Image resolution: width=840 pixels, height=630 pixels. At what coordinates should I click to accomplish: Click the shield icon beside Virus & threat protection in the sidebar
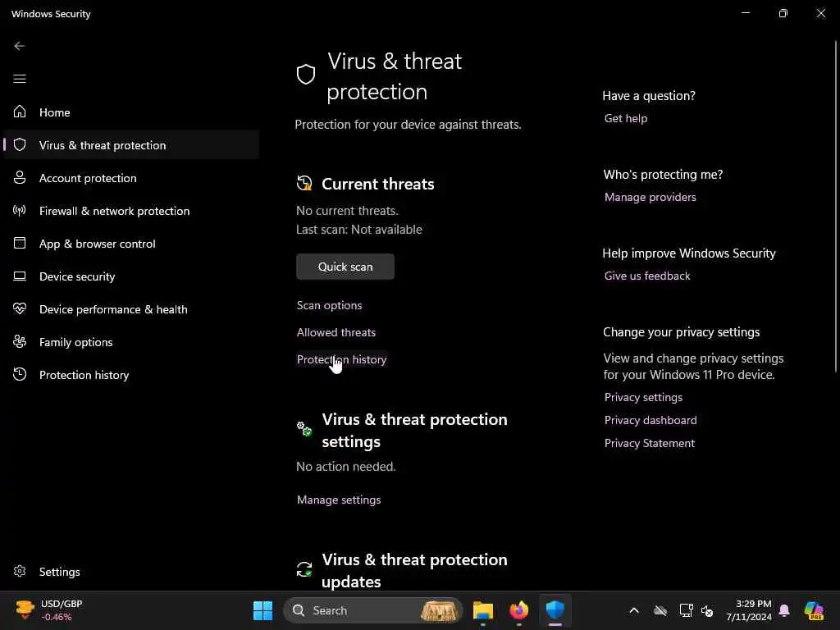click(x=20, y=144)
